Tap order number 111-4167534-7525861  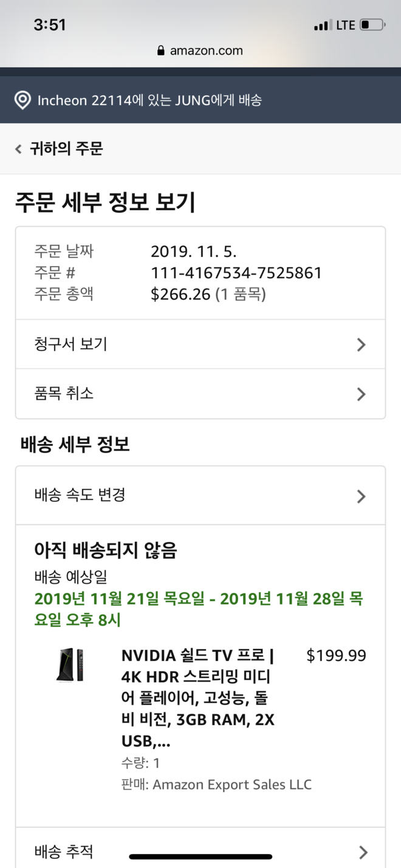236,273
